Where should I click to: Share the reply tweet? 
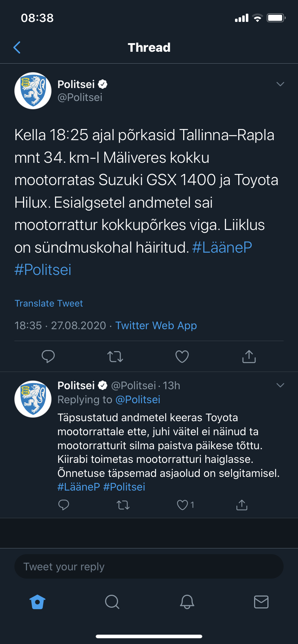tap(242, 505)
